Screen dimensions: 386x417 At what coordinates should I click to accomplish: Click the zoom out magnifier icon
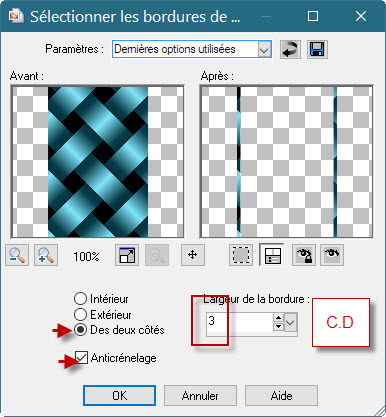coord(17,255)
